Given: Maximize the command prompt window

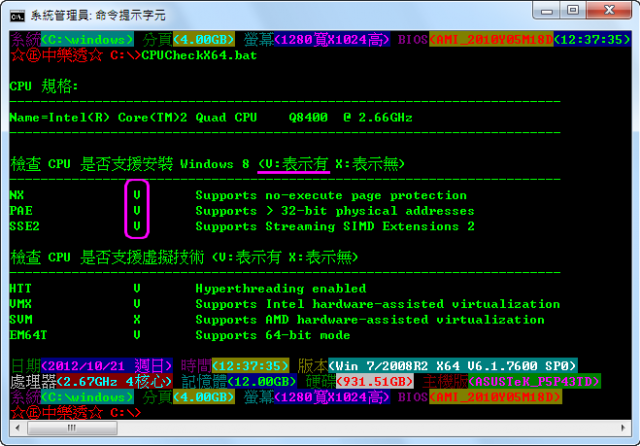Looking at the screenshot, I should tap(573, 11).
